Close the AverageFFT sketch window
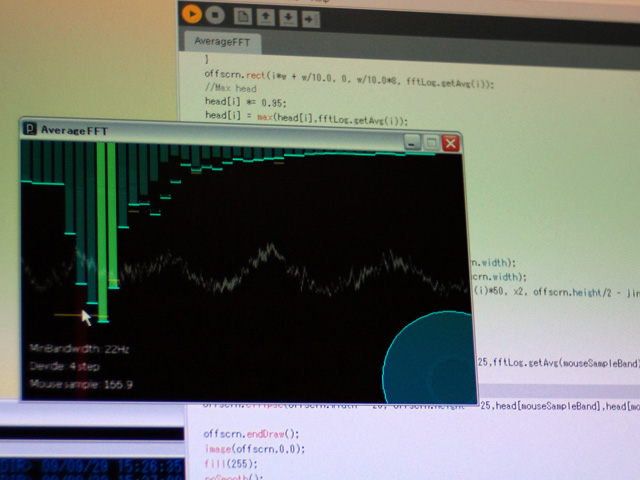640x480 pixels. pyautogui.click(x=451, y=143)
